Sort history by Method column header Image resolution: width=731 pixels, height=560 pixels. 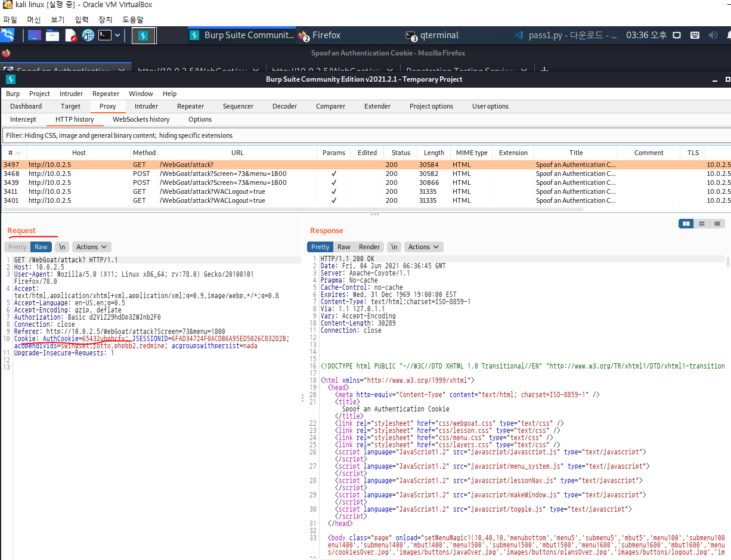(x=144, y=153)
